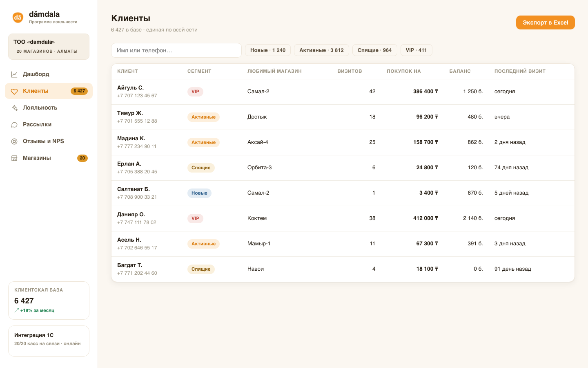Screen dimensions: 588x368
Task: Click the growth arrow icon by +18%
Action: (17, 310)
